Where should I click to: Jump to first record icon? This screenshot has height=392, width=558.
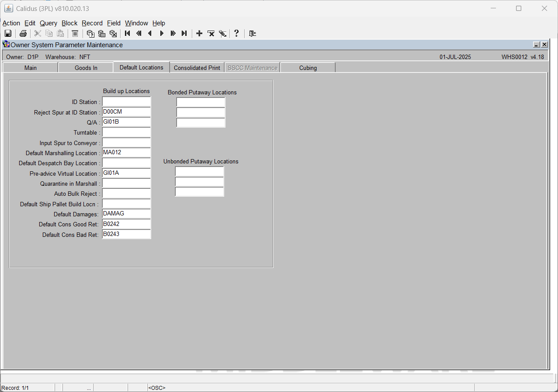pos(128,34)
